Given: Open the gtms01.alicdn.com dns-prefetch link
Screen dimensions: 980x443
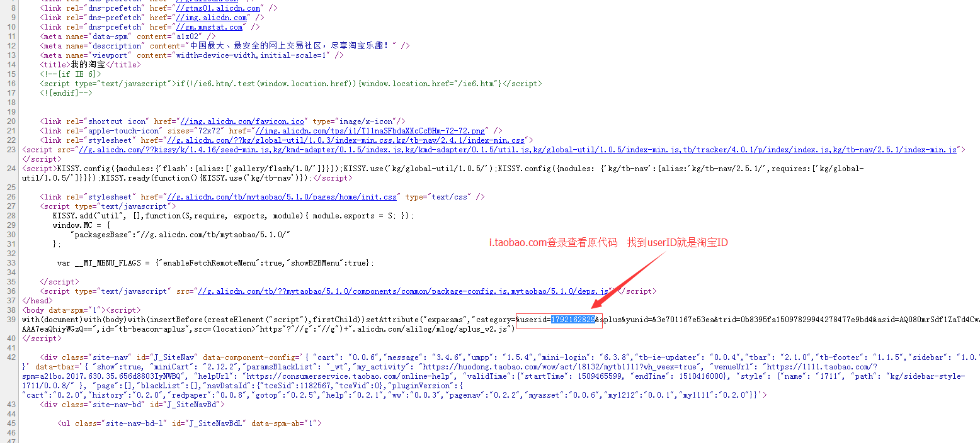Looking at the screenshot, I should tap(220, 8).
